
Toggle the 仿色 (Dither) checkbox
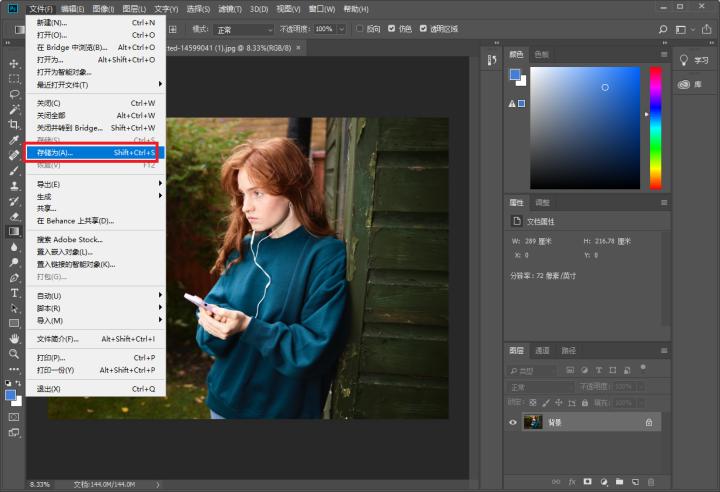(391, 29)
